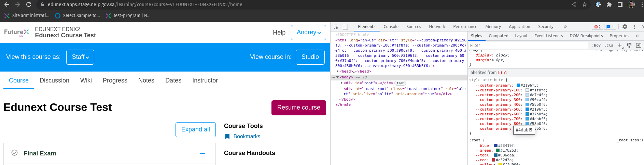
Task: Open the Dates tab
Action: [173, 80]
